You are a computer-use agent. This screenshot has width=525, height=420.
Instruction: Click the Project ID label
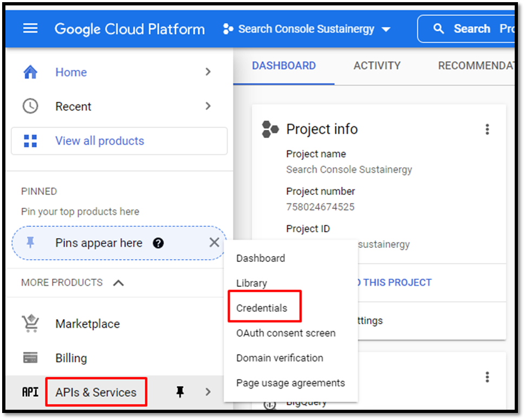(x=308, y=229)
